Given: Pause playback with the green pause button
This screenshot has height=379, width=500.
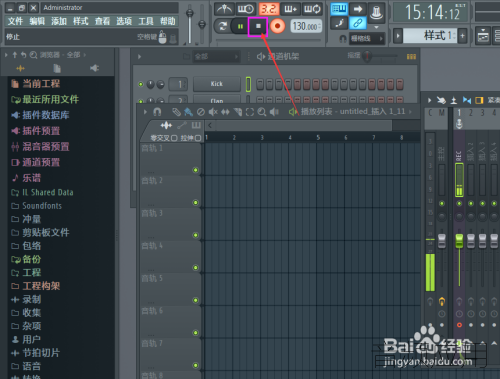Looking at the screenshot, I should [240, 26].
